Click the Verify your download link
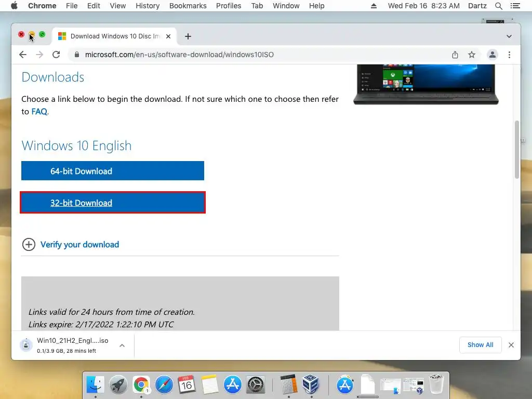 [79, 245]
